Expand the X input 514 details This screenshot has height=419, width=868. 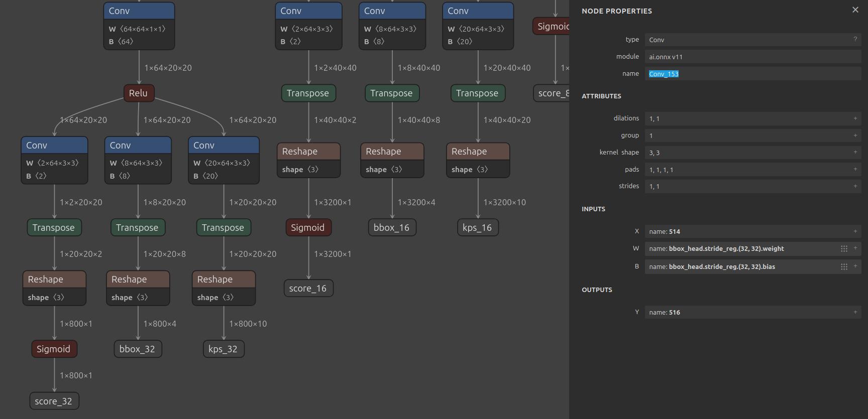(x=855, y=231)
